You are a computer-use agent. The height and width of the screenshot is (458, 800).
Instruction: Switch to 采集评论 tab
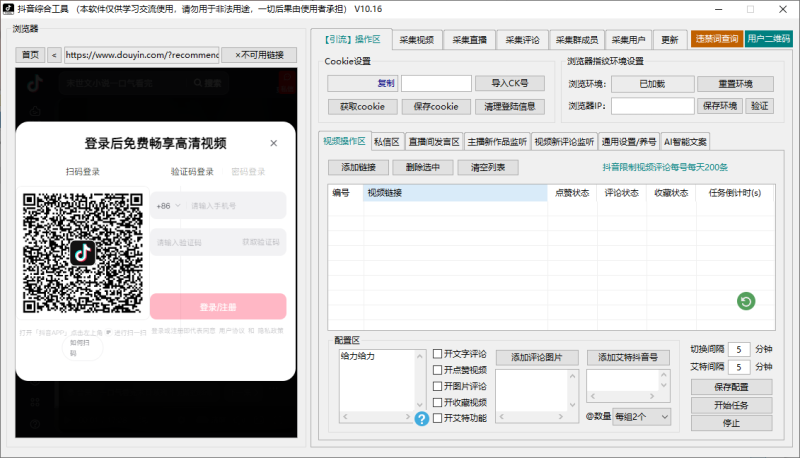(522, 40)
